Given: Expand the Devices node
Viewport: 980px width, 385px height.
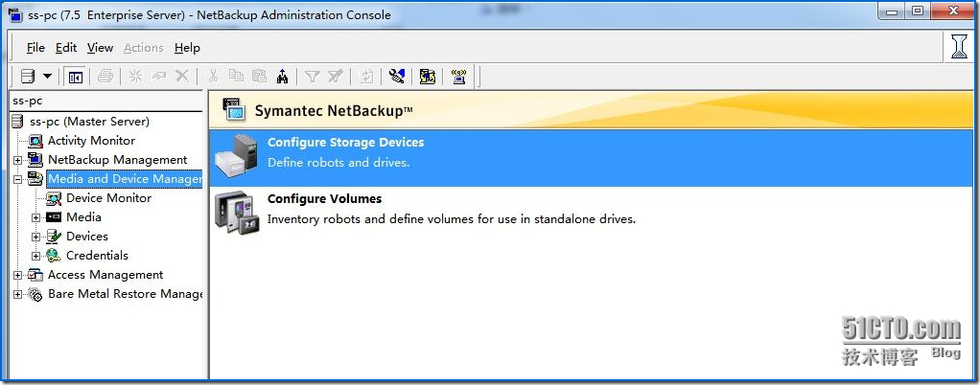Looking at the screenshot, I should pyautogui.click(x=36, y=238).
